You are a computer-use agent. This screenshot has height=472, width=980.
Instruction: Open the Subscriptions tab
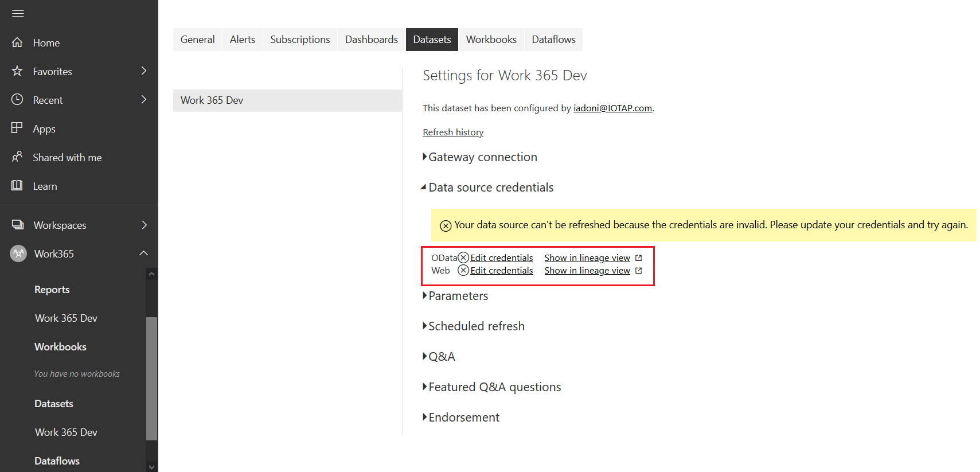300,40
